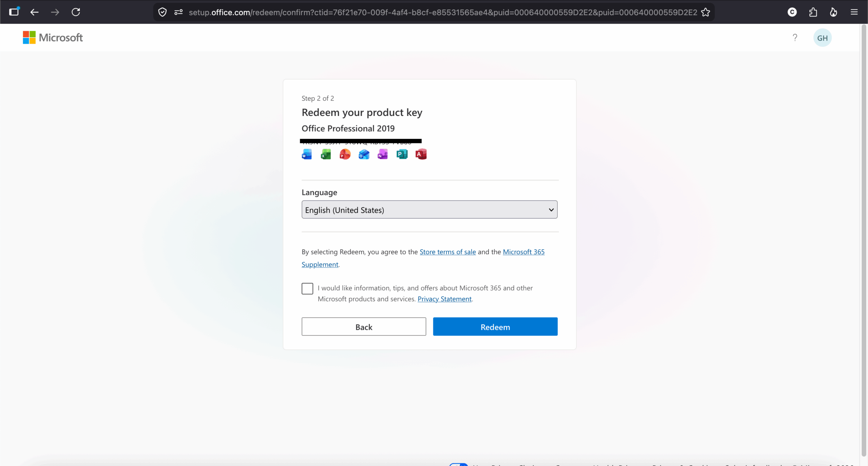868x466 pixels.
Task: Open the sidebar panel icon in browser toolbar
Action: [14, 12]
